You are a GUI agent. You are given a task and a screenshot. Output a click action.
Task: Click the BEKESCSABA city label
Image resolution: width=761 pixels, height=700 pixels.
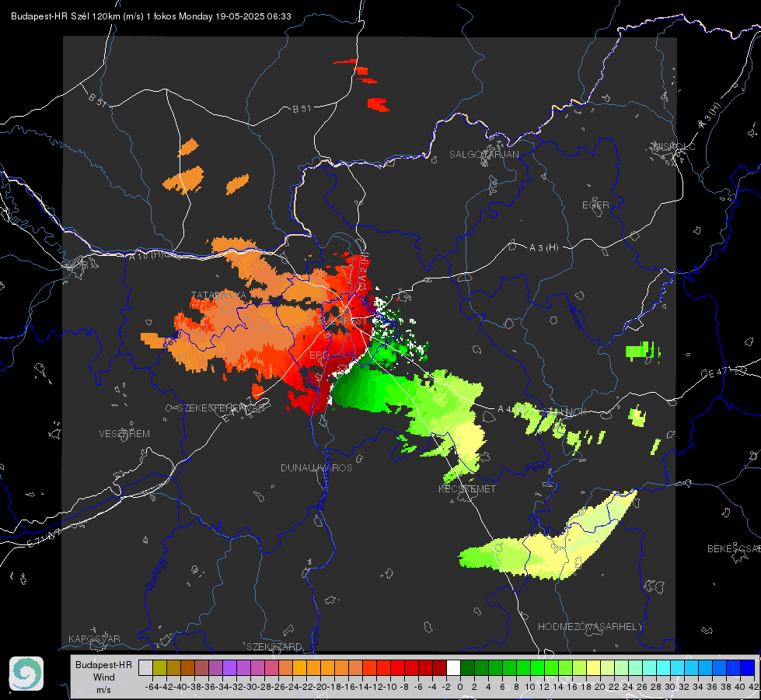(x=734, y=548)
